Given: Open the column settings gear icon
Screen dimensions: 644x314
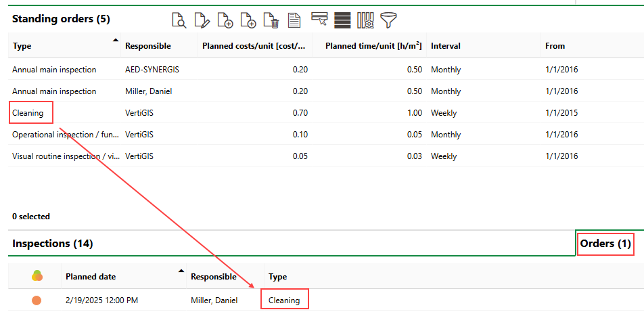Looking at the screenshot, I should pos(365,20).
